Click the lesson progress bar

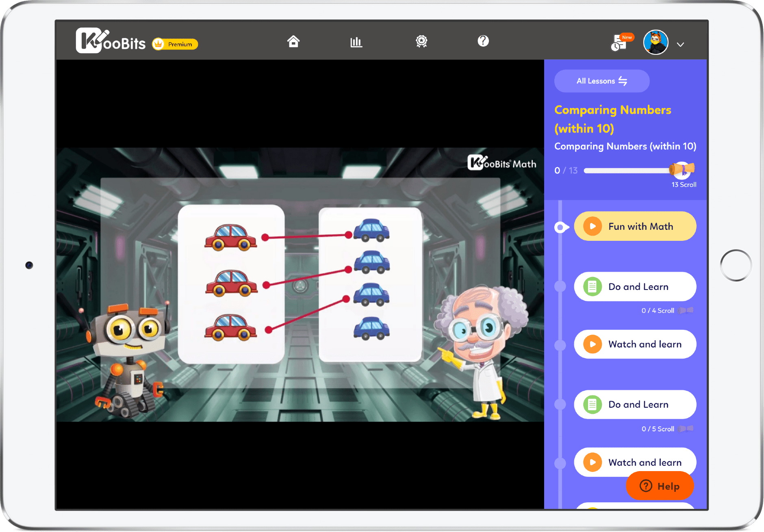[x=628, y=171]
